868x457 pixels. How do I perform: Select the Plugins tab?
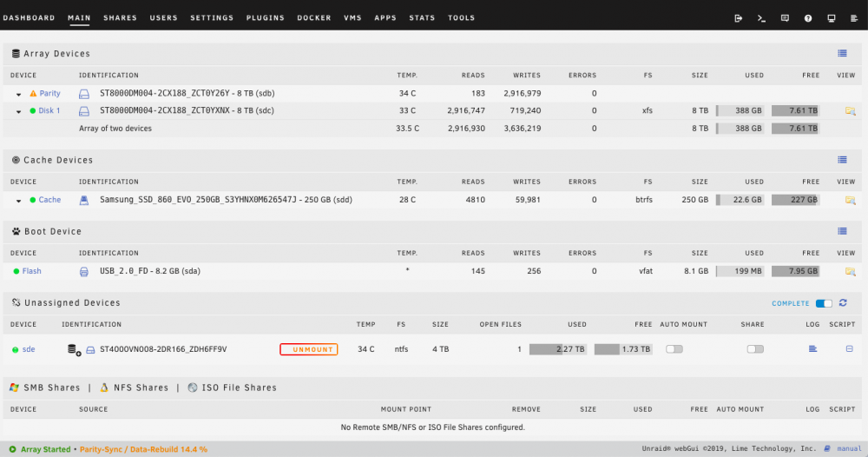click(265, 17)
